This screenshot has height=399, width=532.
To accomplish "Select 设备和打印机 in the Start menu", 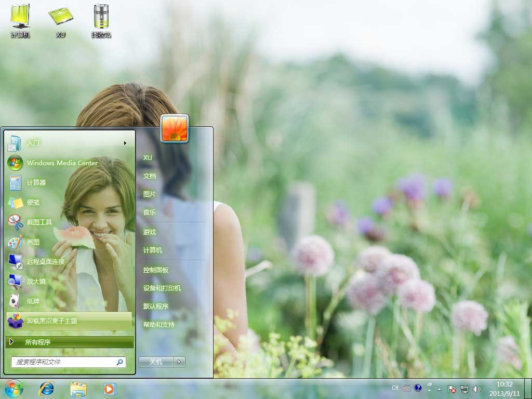I will pyautogui.click(x=162, y=288).
